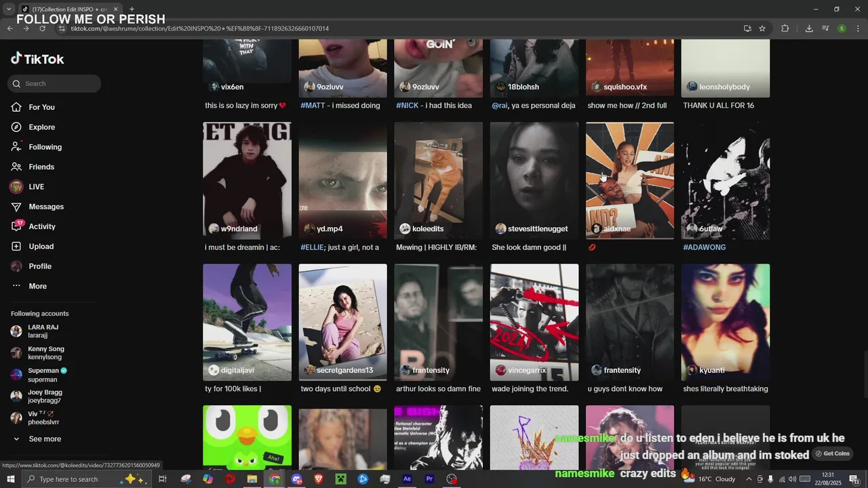Click caption "arthur looks so damn fine"
868x488 pixels.
click(x=438, y=389)
